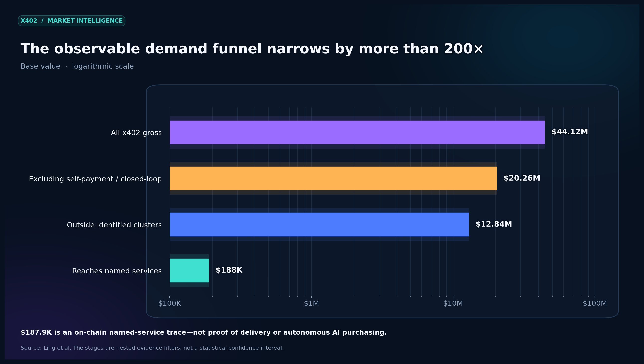Select the chart title about demand funnel narrowing
Screen dimensions: 644x364
[252, 49]
